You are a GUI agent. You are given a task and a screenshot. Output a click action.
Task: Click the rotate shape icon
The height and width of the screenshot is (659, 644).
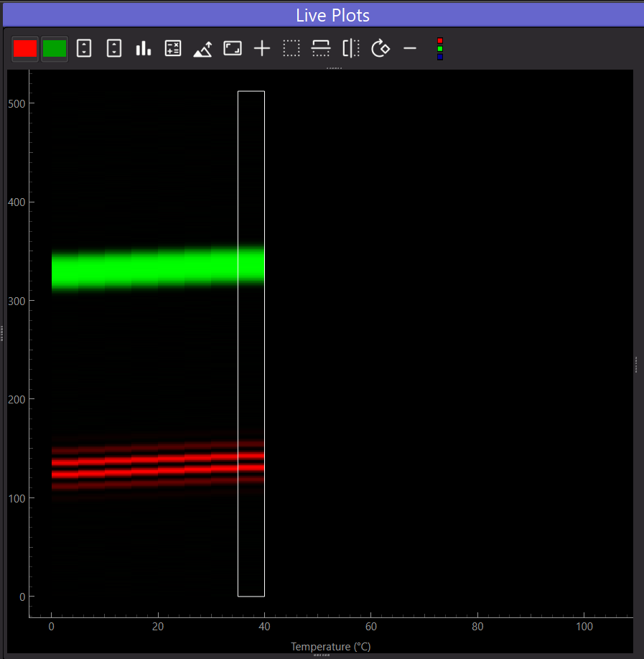[381, 48]
